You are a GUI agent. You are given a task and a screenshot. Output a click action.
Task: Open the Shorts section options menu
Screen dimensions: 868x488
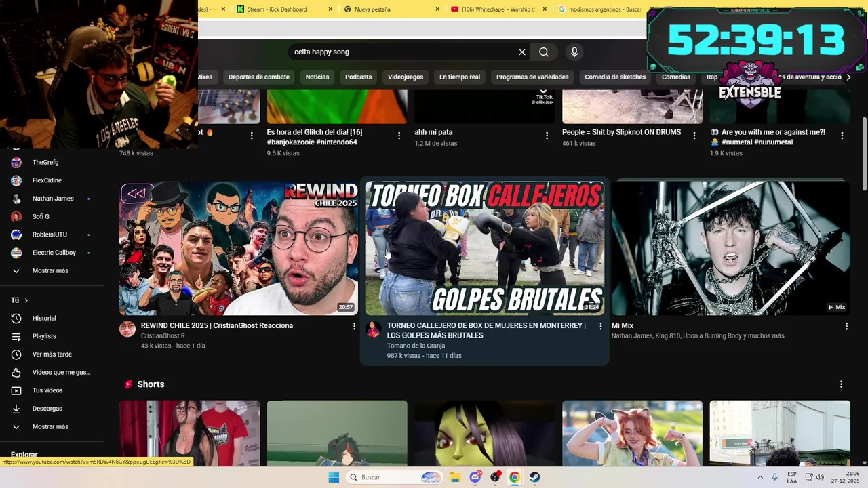842,384
